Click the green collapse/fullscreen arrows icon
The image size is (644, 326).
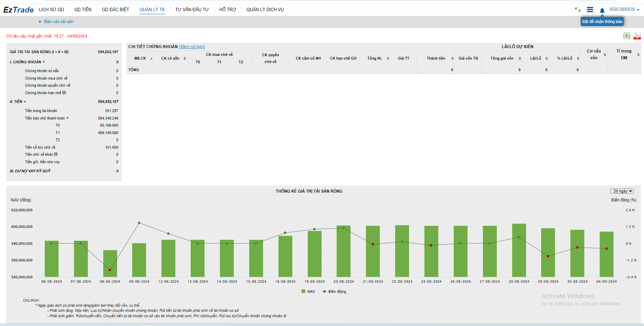point(578,9)
